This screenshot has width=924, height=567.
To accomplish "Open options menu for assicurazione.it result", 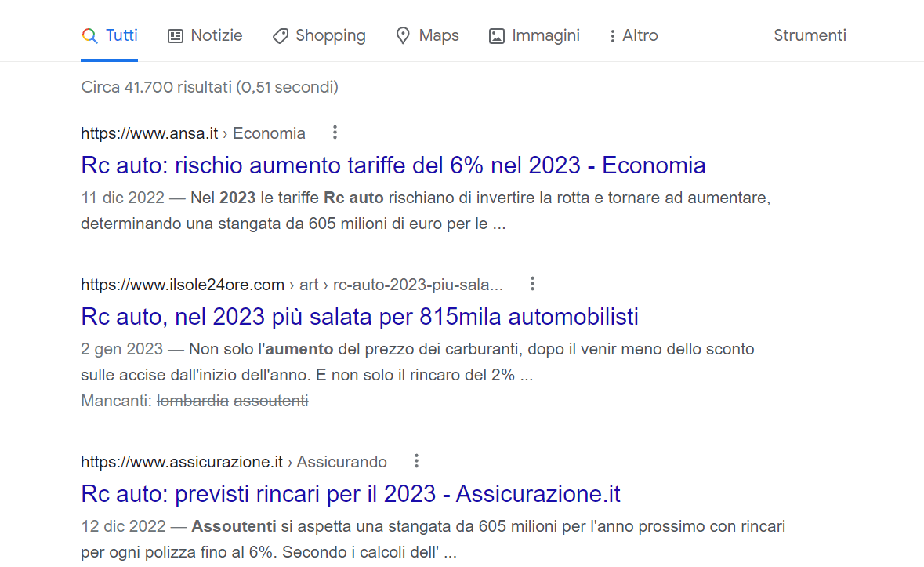I will click(x=416, y=461).
